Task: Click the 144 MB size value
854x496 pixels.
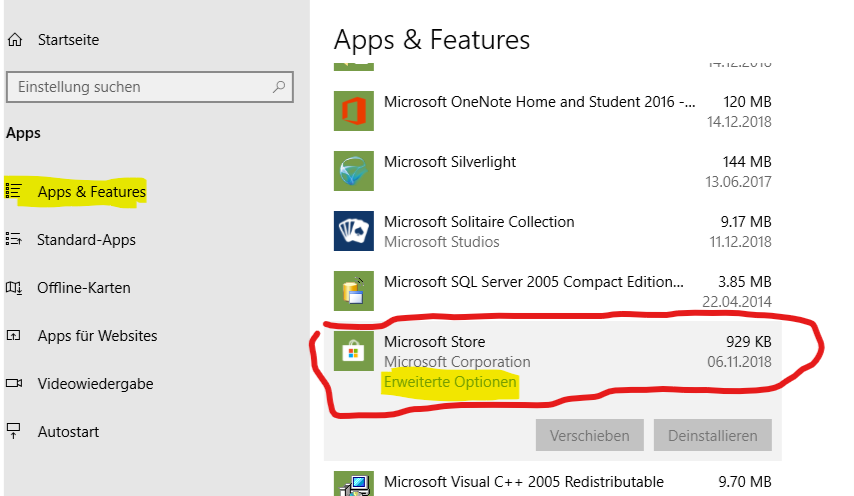Action: point(747,162)
